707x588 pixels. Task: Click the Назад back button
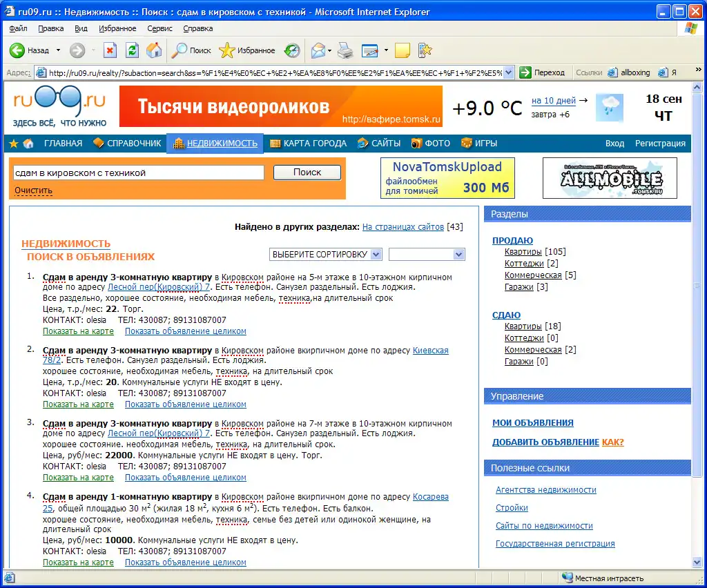31,50
